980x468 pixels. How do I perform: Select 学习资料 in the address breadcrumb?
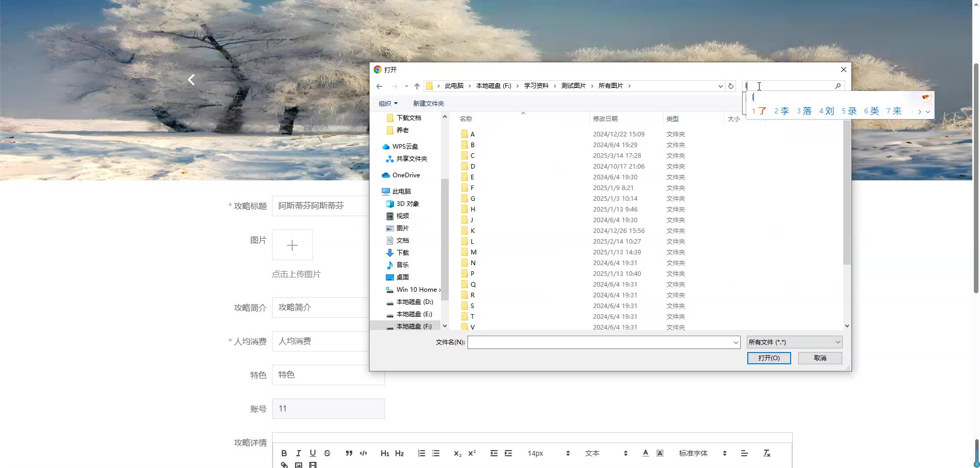(x=536, y=86)
